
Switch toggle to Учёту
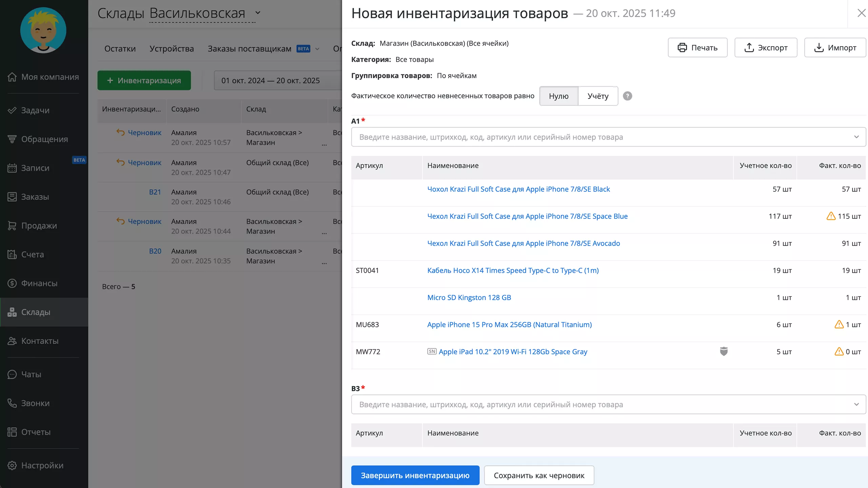[x=598, y=96]
